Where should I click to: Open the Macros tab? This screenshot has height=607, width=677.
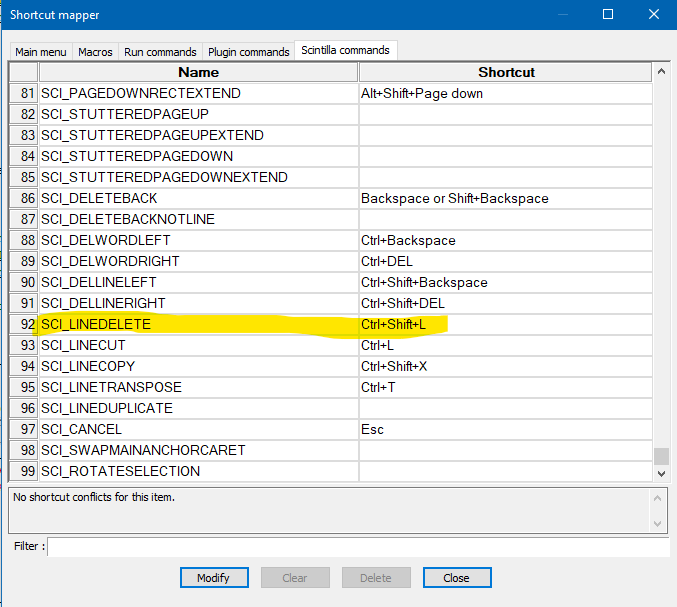point(95,52)
